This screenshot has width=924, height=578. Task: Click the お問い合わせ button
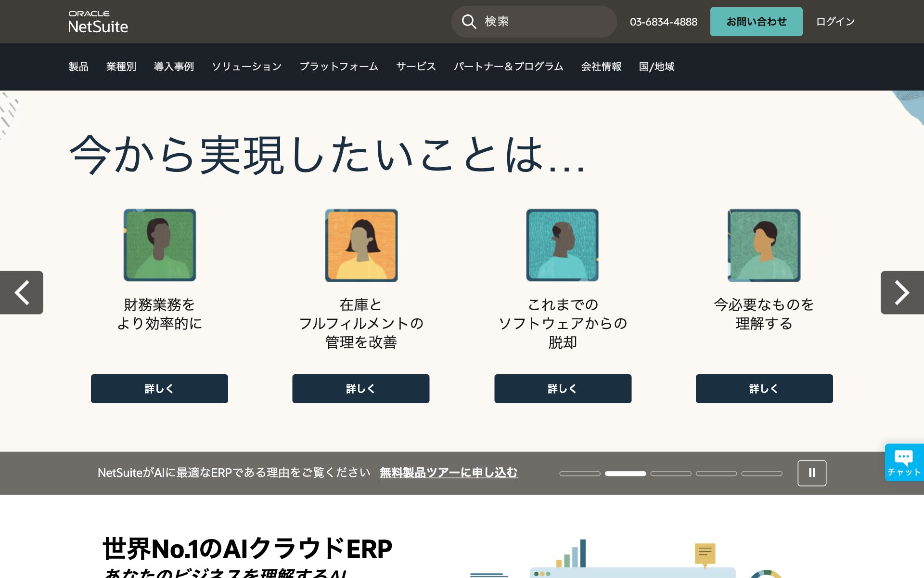pyautogui.click(x=756, y=22)
